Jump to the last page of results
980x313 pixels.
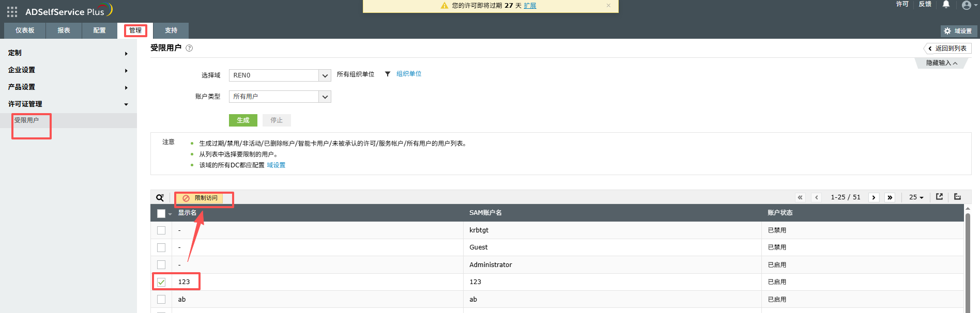890,197
